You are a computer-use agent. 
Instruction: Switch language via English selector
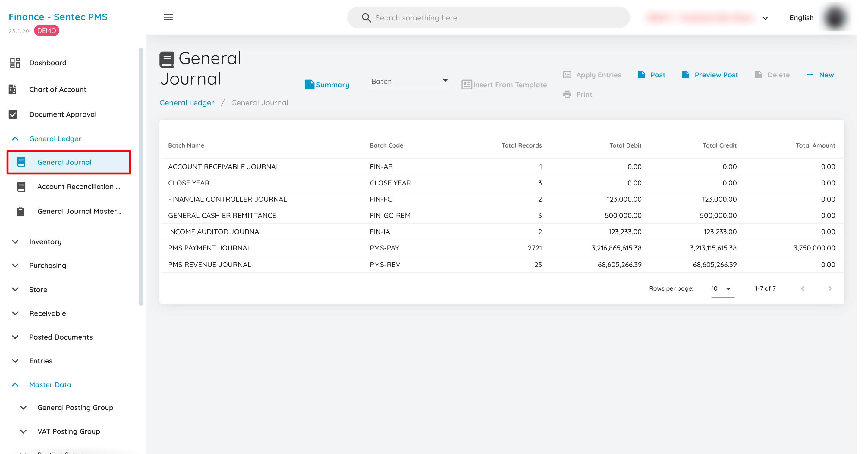tap(801, 18)
